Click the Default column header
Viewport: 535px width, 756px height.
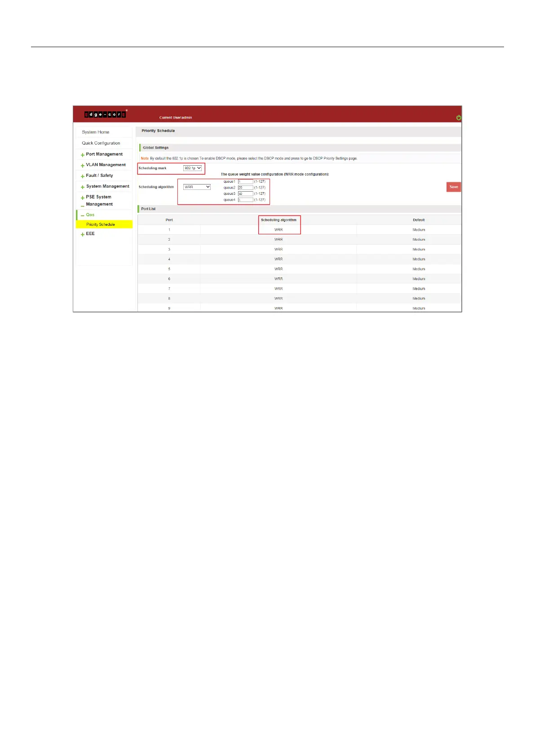tap(419, 220)
